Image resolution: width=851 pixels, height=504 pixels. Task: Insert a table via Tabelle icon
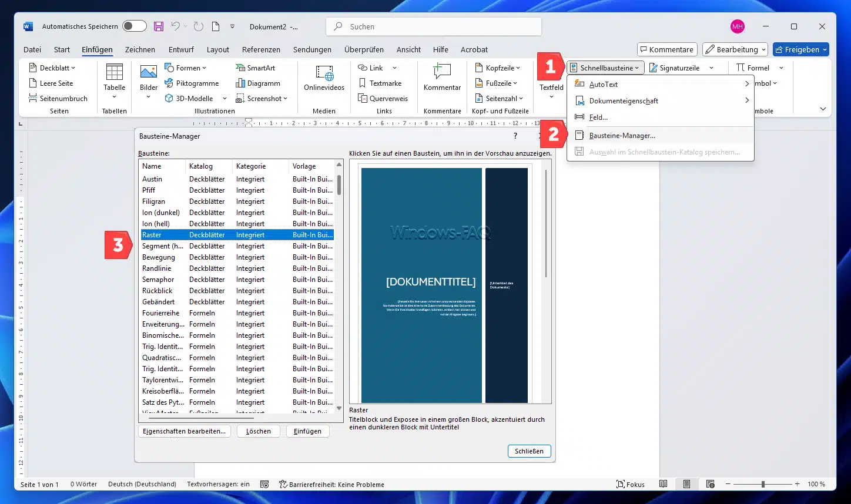click(114, 73)
